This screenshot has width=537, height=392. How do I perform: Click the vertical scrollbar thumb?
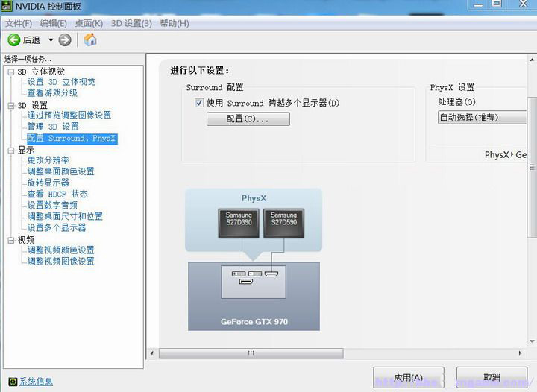pos(532,168)
